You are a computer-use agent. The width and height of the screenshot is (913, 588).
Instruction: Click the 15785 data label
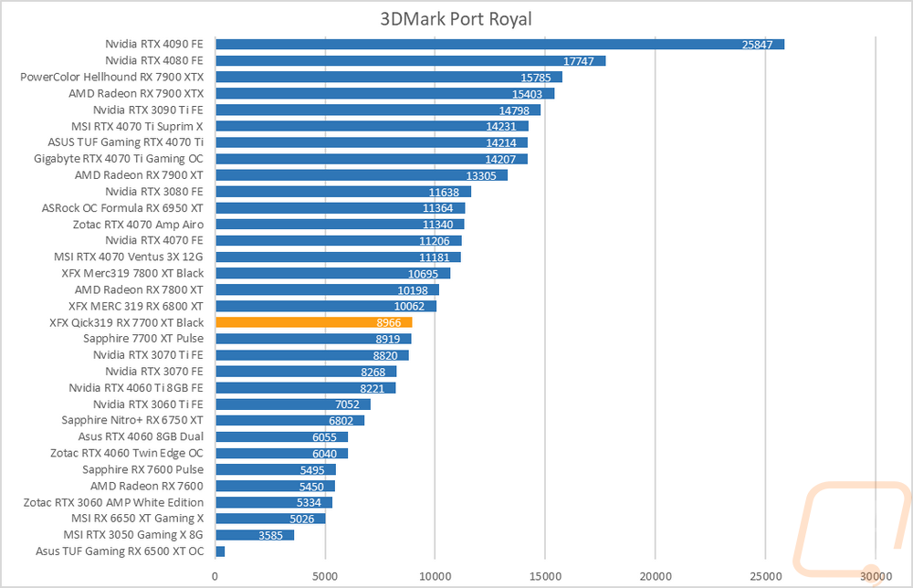pos(536,78)
